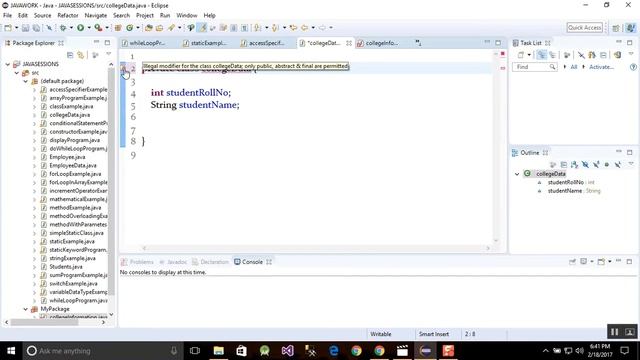The width and height of the screenshot is (640, 360).
Task: Toggle Scheduled view in Task List
Action: click(552, 55)
